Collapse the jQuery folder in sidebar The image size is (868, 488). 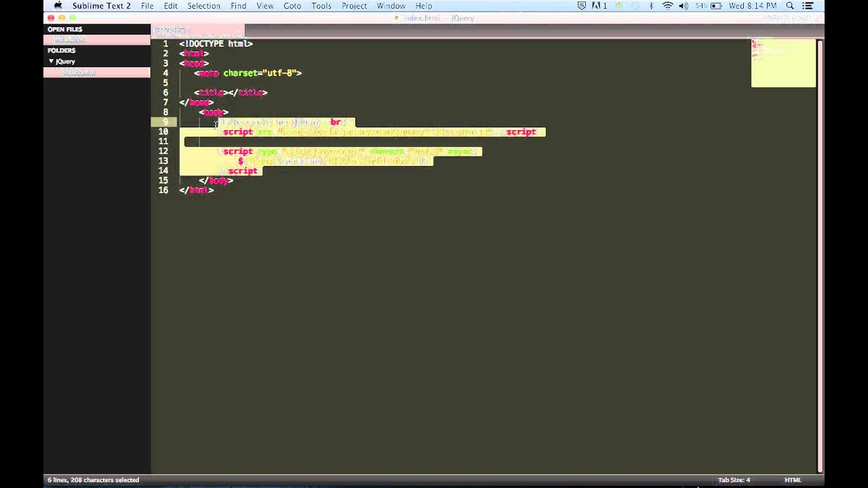coord(51,61)
